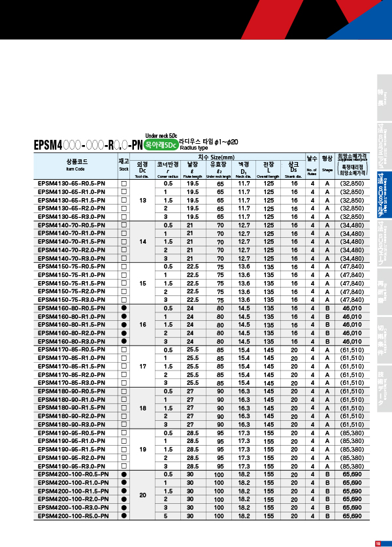
Task: Click price 46,010 in EPSM4160-80-R0.5-PN row
Action: 352,308
